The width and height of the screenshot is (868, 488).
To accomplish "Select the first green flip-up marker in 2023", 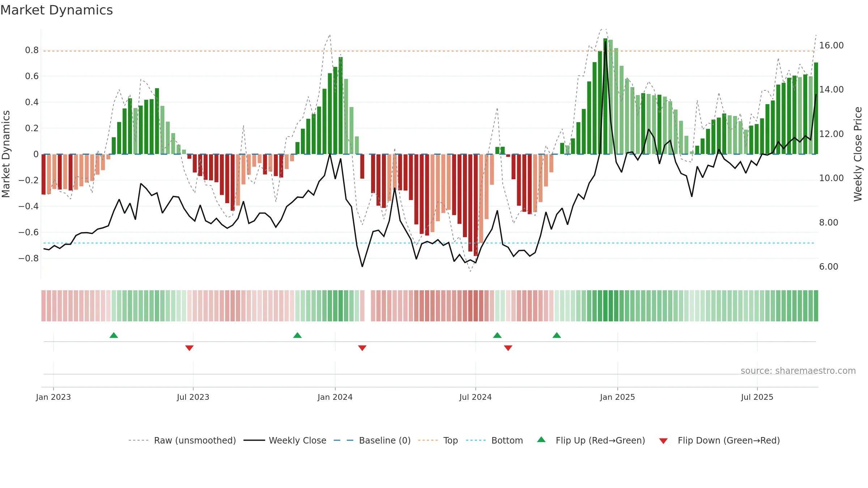I will 114,335.
